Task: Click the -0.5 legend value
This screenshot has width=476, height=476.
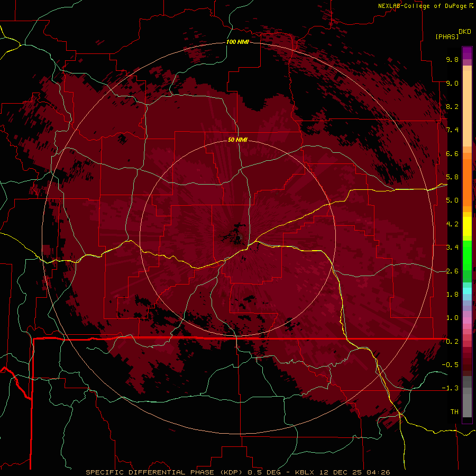Action: pyautogui.click(x=450, y=365)
